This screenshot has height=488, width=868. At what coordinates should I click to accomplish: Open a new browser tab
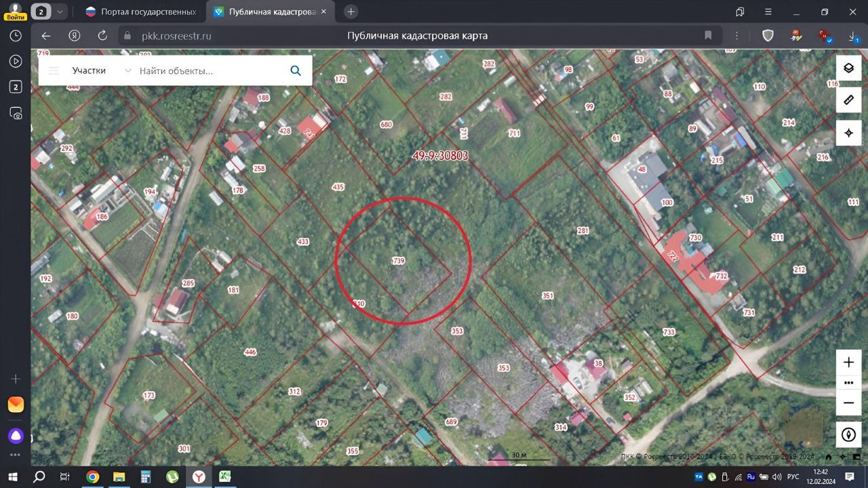pos(351,12)
